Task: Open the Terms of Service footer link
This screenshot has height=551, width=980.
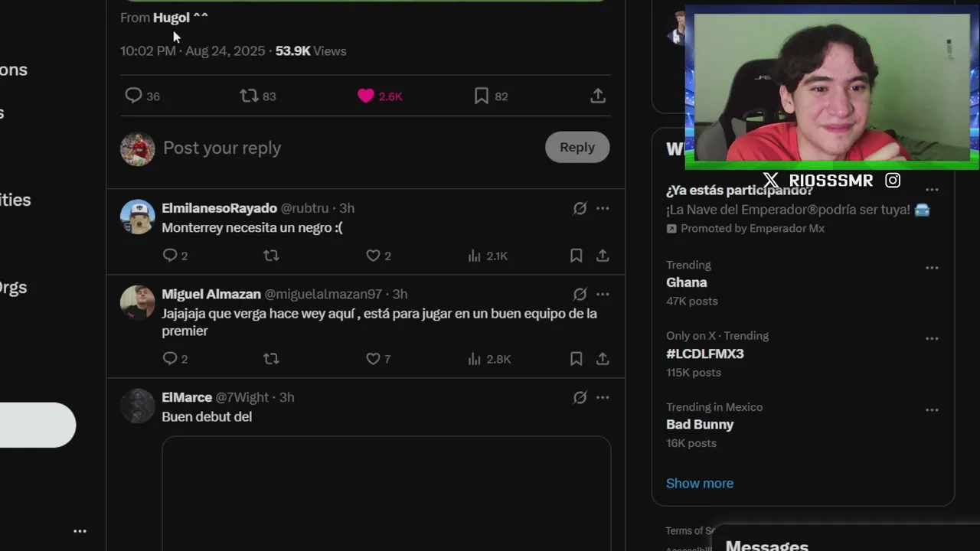Action: click(689, 530)
